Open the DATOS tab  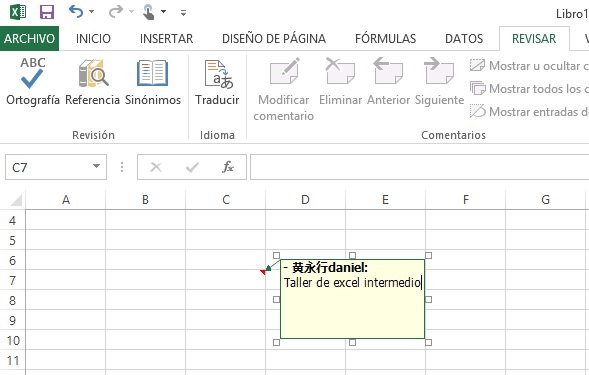click(x=464, y=38)
